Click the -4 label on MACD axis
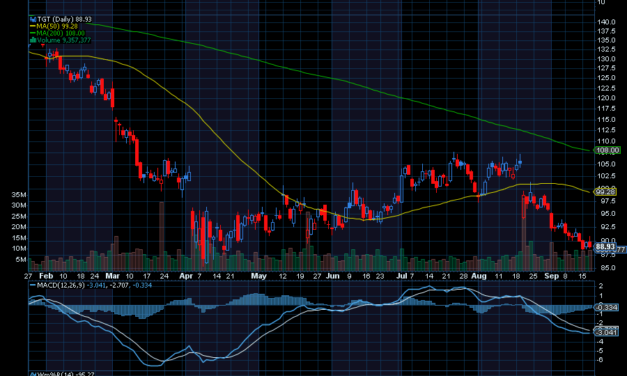This screenshot has width=627, height=376. pyautogui.click(x=600, y=341)
